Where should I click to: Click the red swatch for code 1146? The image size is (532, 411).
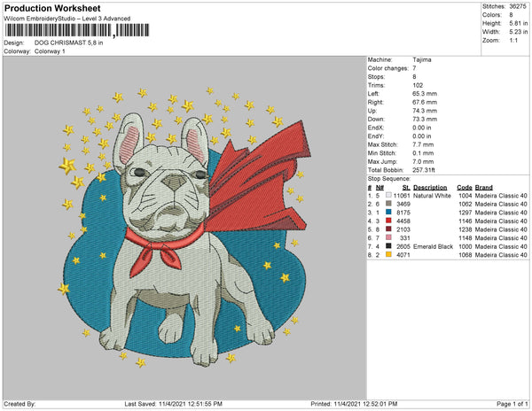388,221
